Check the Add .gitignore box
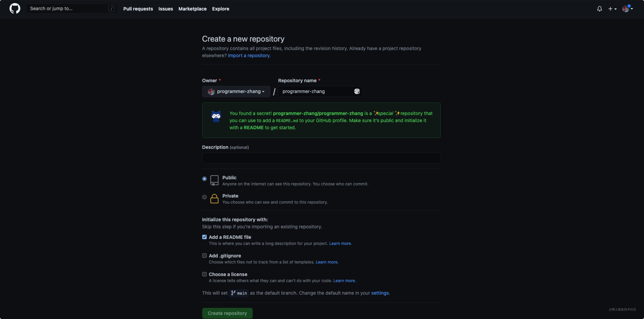 [x=204, y=255]
